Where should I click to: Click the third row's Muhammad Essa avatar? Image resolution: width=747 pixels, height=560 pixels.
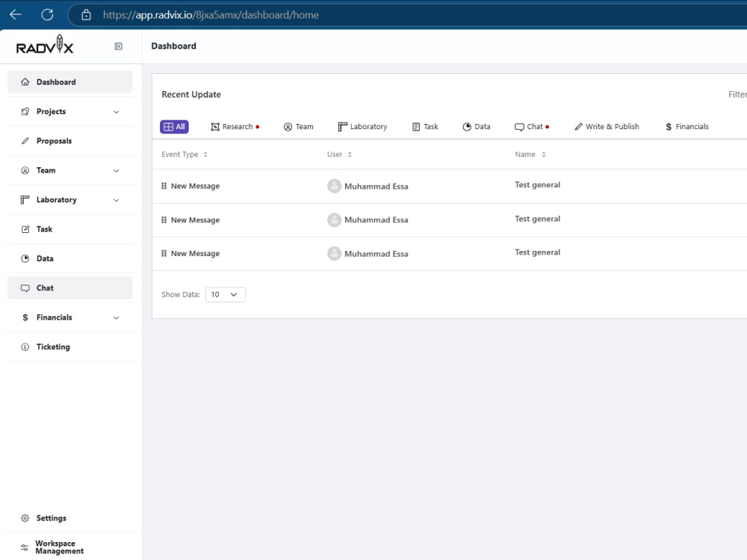pos(335,253)
